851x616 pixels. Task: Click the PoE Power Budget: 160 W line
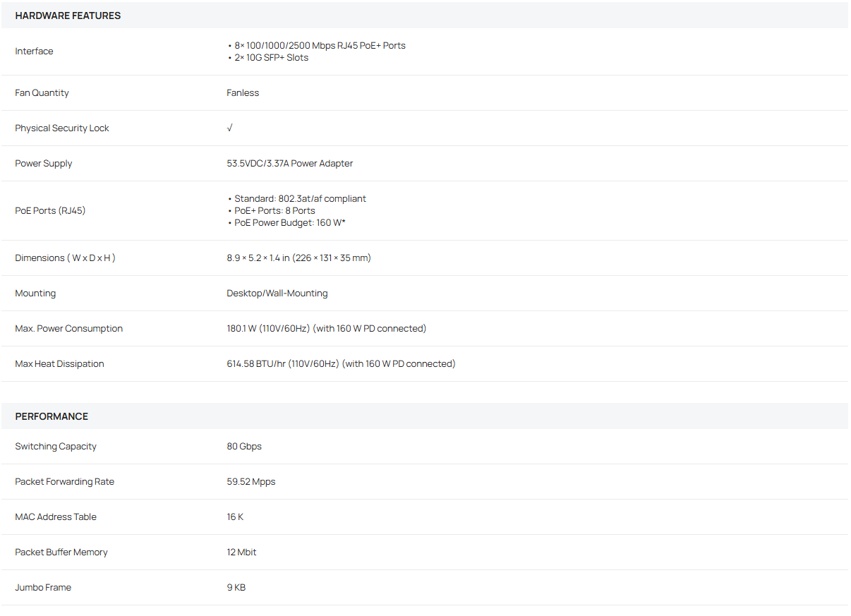289,222
